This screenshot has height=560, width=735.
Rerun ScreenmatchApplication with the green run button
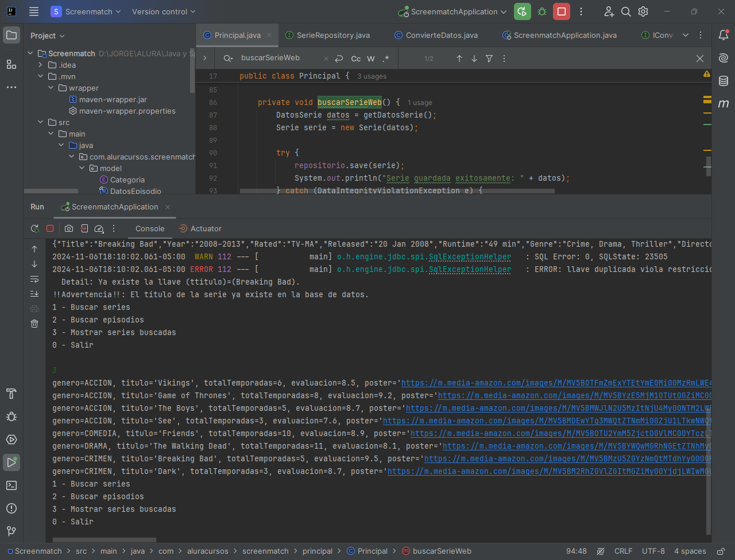coord(522,11)
